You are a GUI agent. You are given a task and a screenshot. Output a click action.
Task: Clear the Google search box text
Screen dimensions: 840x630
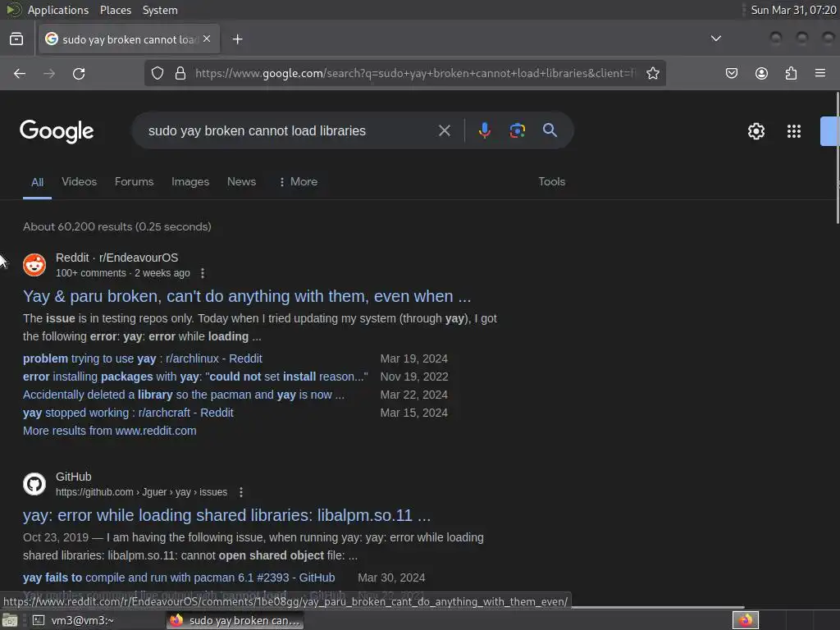point(444,130)
